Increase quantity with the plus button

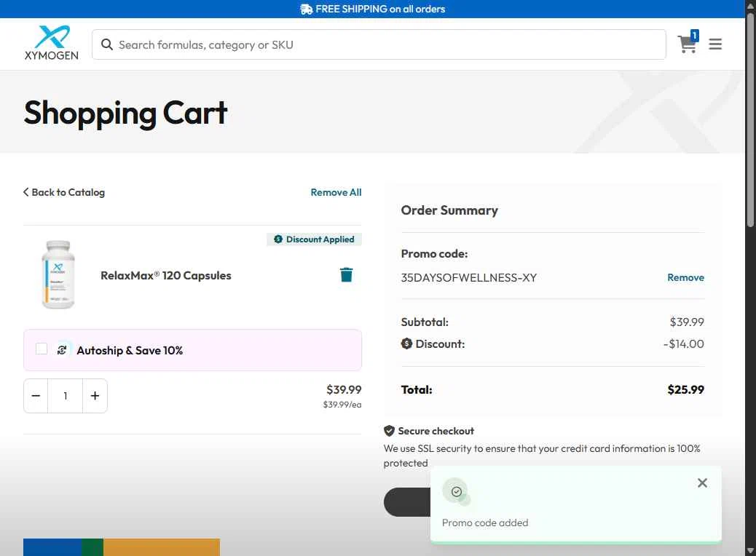(x=95, y=396)
